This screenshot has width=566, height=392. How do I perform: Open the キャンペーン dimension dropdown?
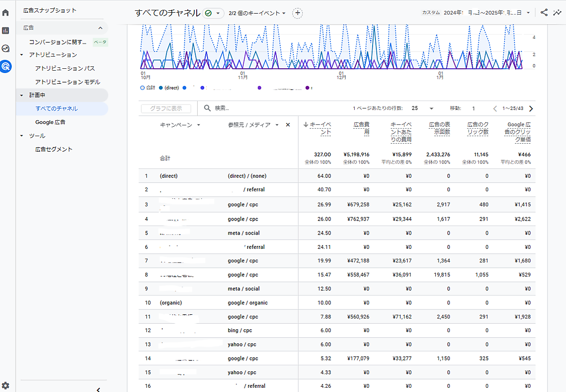(180, 125)
